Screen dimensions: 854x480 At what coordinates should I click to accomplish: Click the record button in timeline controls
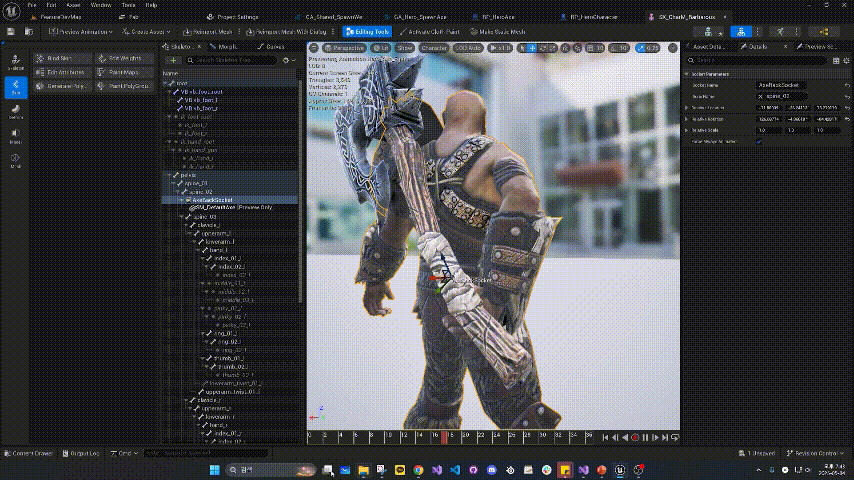point(635,438)
